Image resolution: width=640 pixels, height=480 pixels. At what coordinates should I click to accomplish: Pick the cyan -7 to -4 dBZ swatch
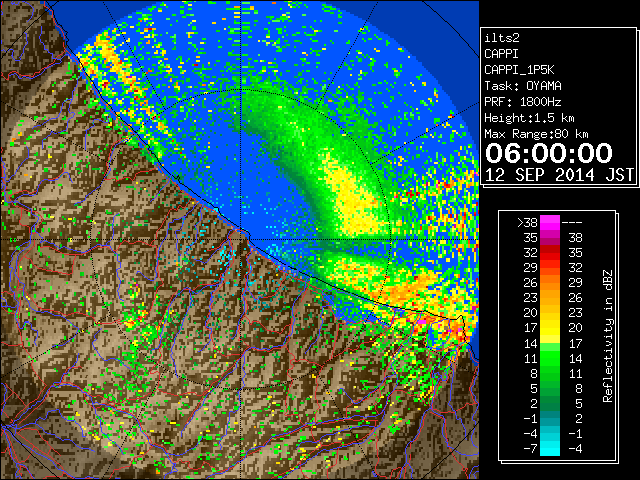click(x=550, y=448)
